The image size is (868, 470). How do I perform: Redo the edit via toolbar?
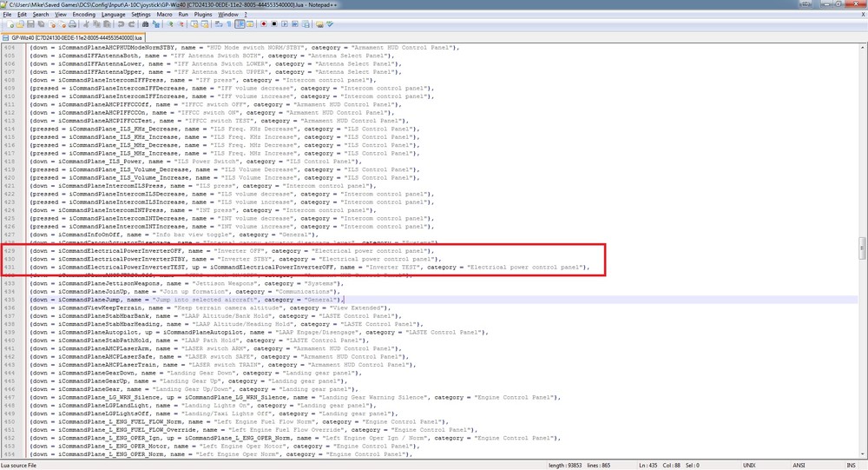coord(131,24)
